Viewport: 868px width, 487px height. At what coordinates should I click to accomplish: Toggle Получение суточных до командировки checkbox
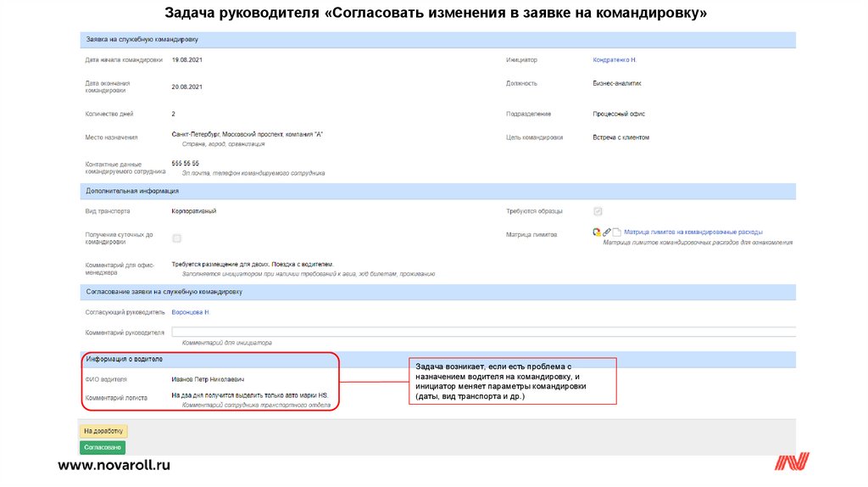tap(176, 238)
